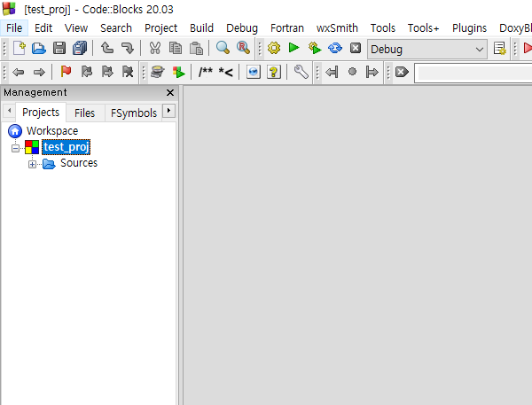This screenshot has width=532, height=405.
Task: Expand the Sources folder node
Action: click(32, 165)
